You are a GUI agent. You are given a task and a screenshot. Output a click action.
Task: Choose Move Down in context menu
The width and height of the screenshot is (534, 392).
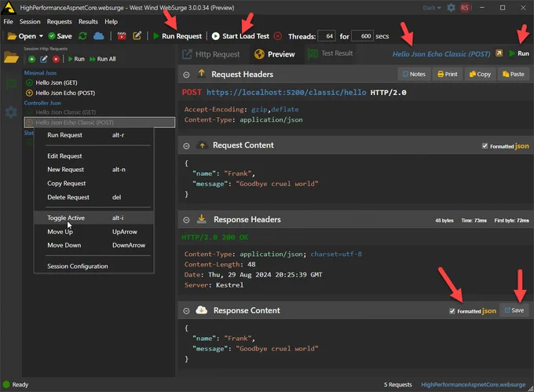(93, 245)
